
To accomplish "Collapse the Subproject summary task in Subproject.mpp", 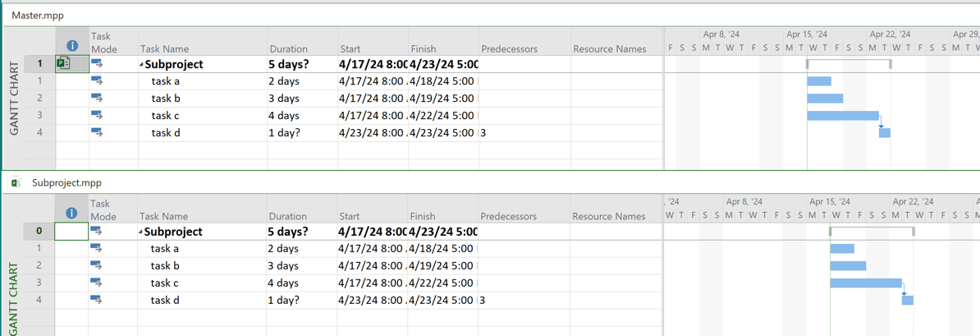I will coord(141,232).
